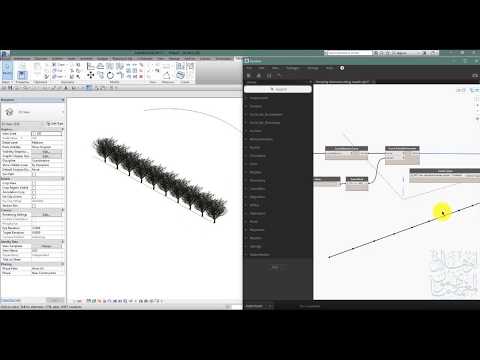Open Dynamo Edit menu
Image resolution: width=480 pixels, height=360 pixels.
(261, 68)
